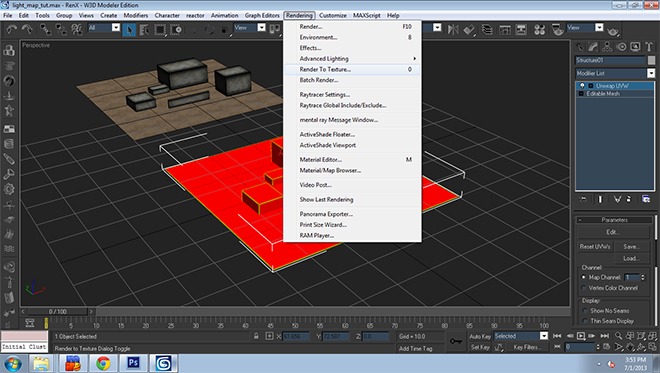The height and width of the screenshot is (373, 660).
Task: Go to end of animation
Action: coord(604,336)
